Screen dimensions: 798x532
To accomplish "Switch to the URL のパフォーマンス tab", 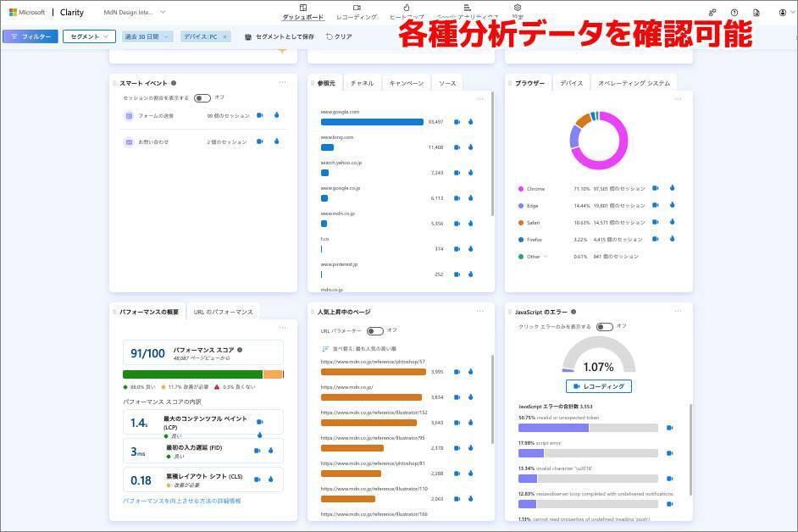I will [223, 312].
